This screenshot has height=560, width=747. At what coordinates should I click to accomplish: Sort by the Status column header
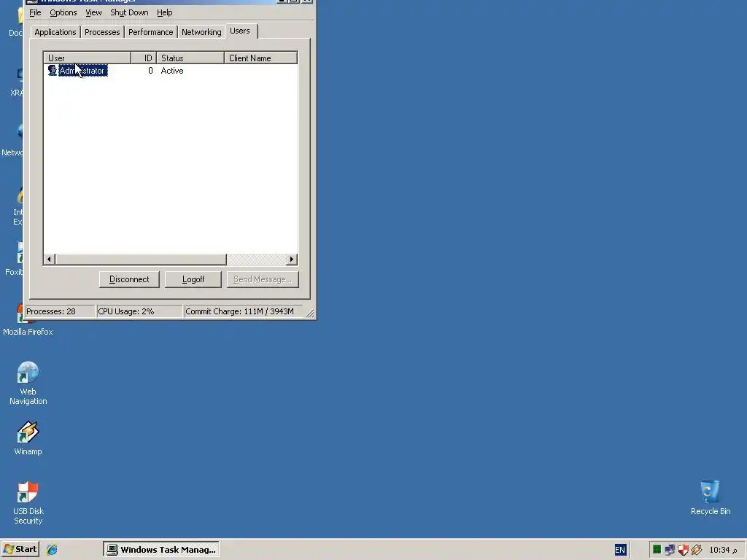190,58
